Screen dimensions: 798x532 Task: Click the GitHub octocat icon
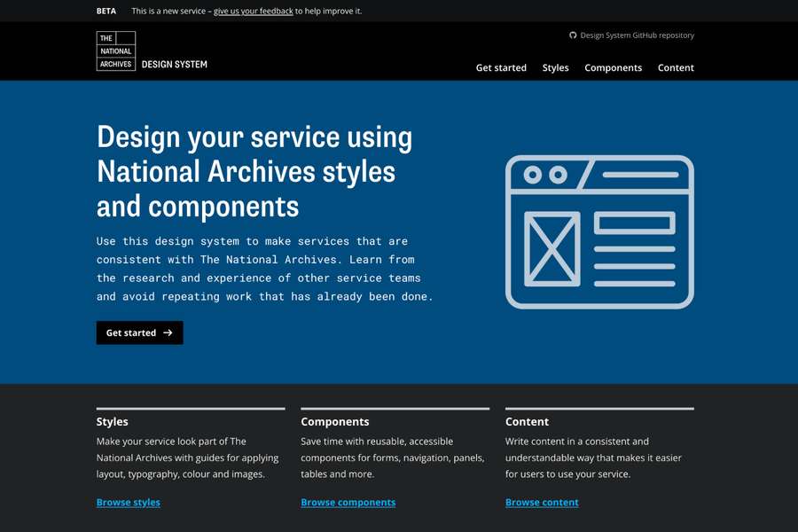click(573, 35)
